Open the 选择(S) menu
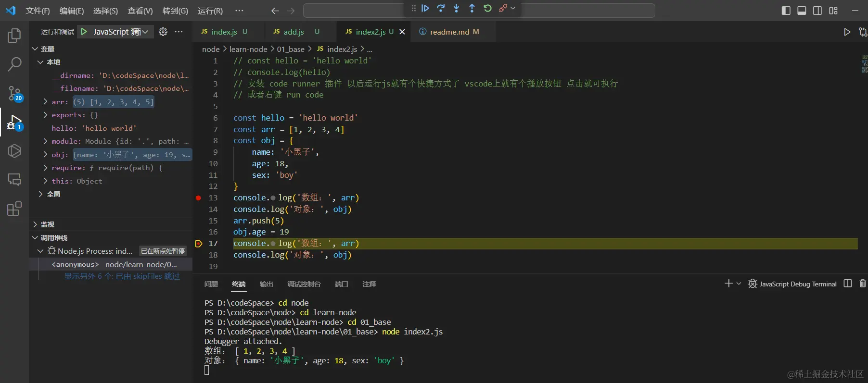Image resolution: width=868 pixels, height=383 pixels. click(x=105, y=11)
